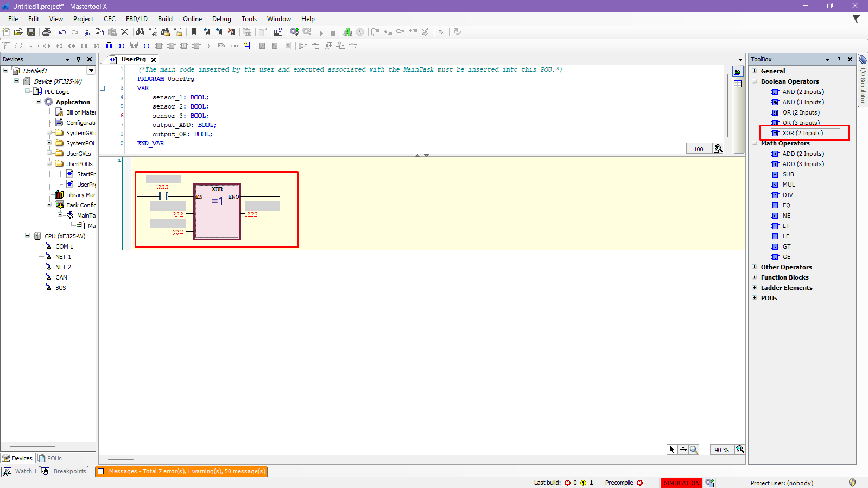The image size is (868, 488).
Task: Click the Print icon in the toolbar
Action: (x=47, y=32)
